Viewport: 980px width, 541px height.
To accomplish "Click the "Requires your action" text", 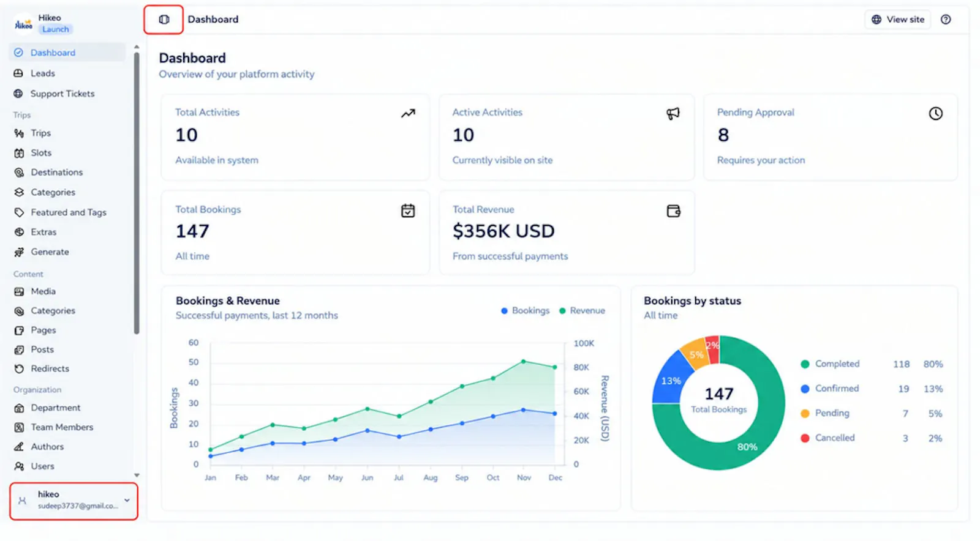I will [761, 160].
